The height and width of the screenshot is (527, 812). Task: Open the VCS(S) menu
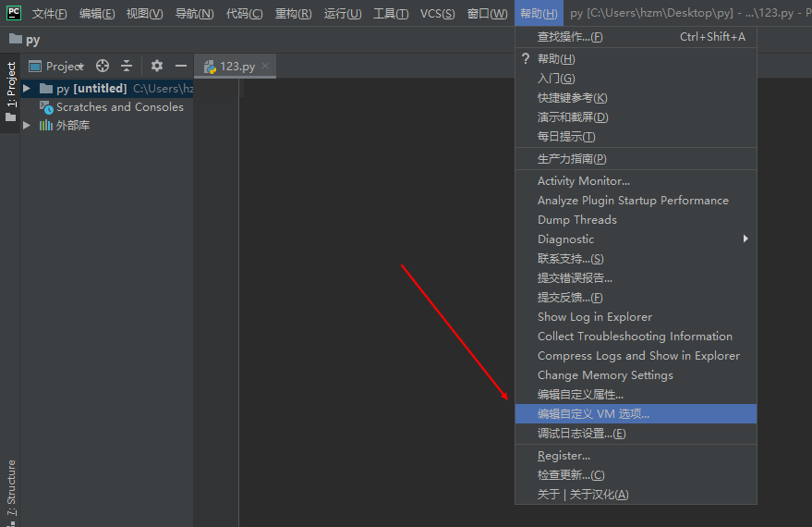point(438,14)
